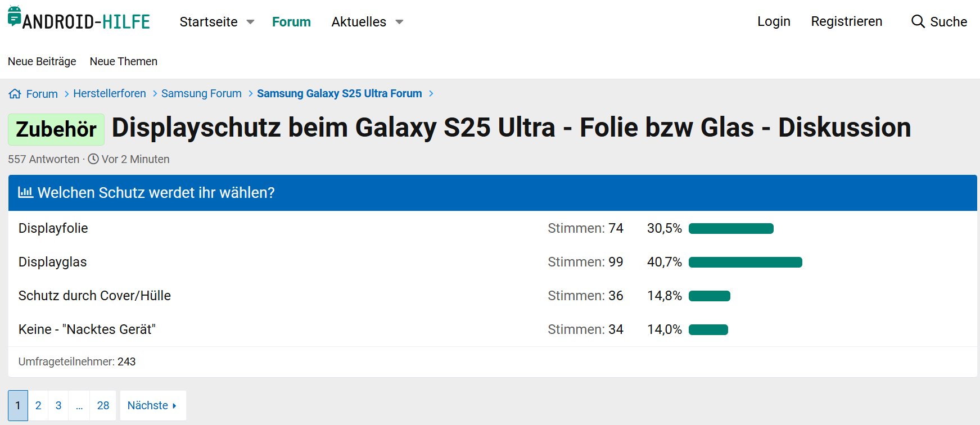980x425 pixels.
Task: Open Neue Beiträge from the menu
Action: 42,61
